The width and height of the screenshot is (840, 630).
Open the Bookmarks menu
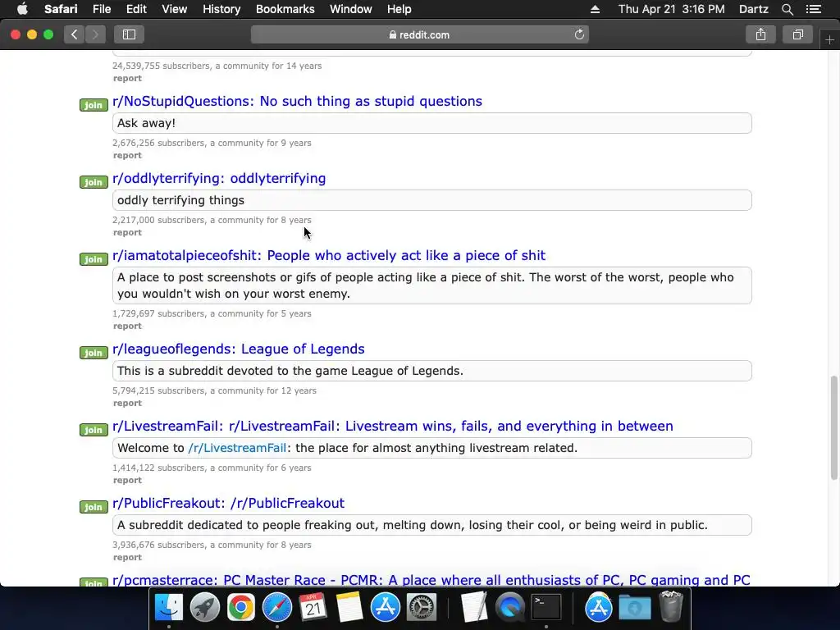285,9
